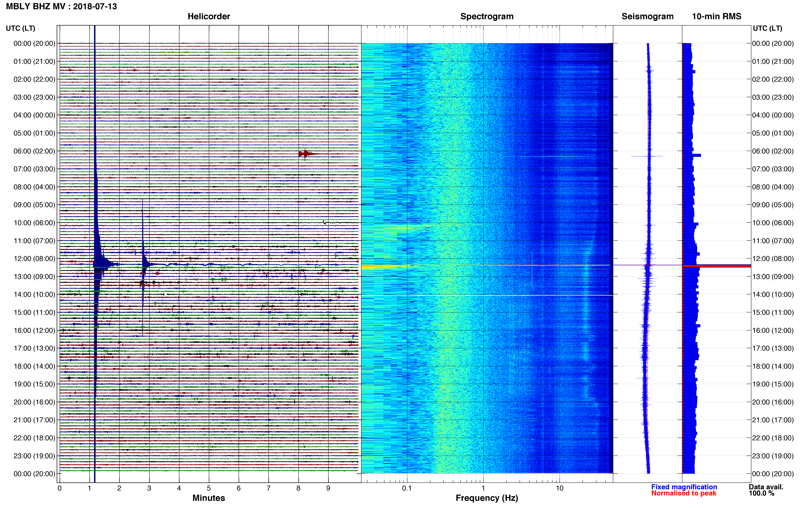Click the '100.0 %' data availability value
The width and height of the screenshot is (812, 508).
[x=762, y=493]
